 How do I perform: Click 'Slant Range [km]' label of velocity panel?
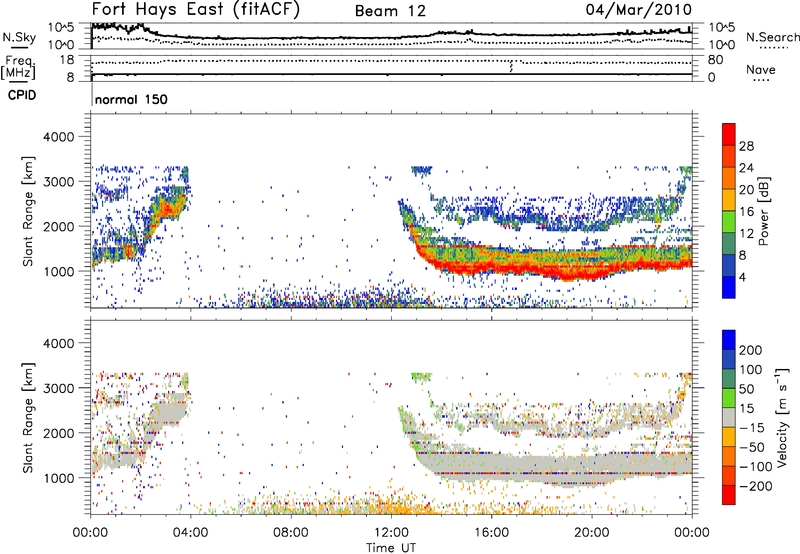(x=28, y=418)
